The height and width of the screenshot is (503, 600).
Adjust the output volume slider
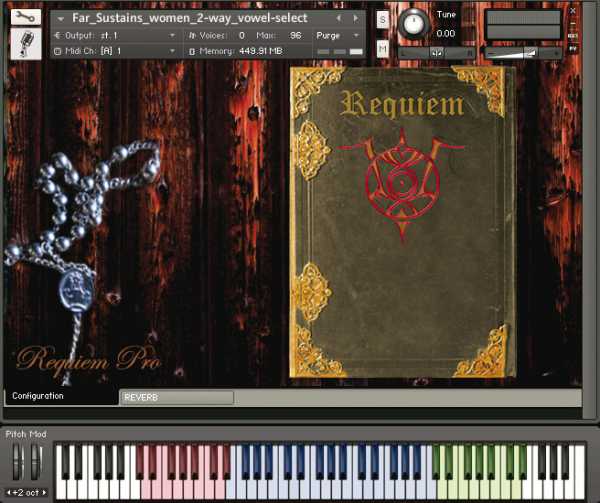coord(523,53)
